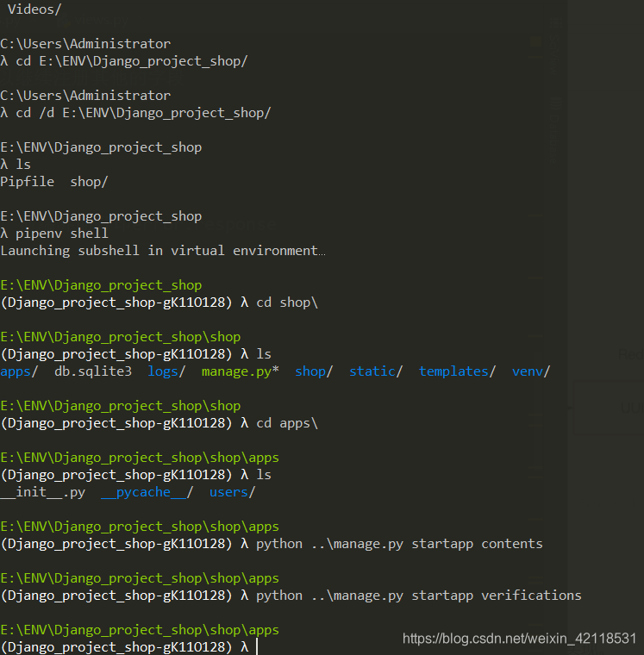Click the 'startapp verifications' command line
Image resolution: width=644 pixels, height=655 pixels.
pos(419,596)
